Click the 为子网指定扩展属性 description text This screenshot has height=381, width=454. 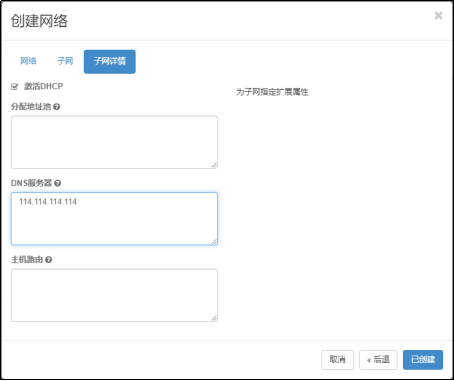pyautogui.click(x=272, y=92)
